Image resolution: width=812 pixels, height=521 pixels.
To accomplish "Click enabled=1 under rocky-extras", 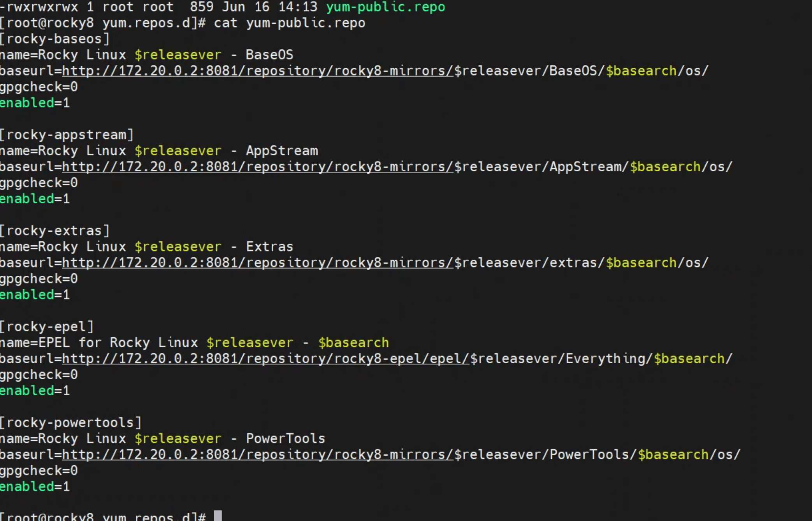I will 35,295.
